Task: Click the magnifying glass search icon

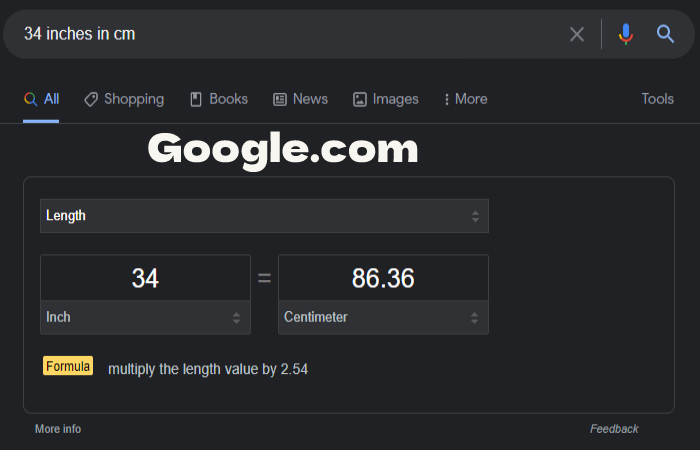Action: click(x=665, y=34)
